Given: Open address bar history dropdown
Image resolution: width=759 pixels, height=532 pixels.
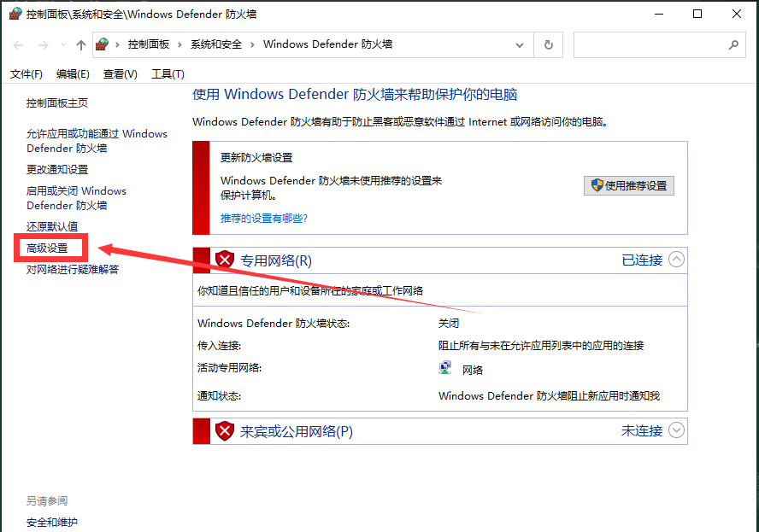Looking at the screenshot, I should coord(520,45).
